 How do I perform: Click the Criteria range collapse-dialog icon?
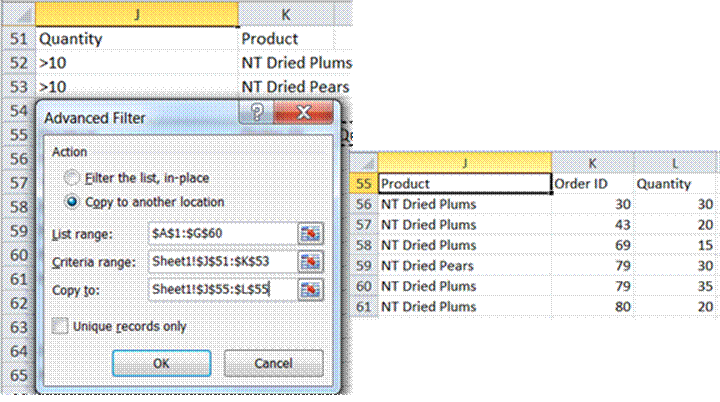311,261
